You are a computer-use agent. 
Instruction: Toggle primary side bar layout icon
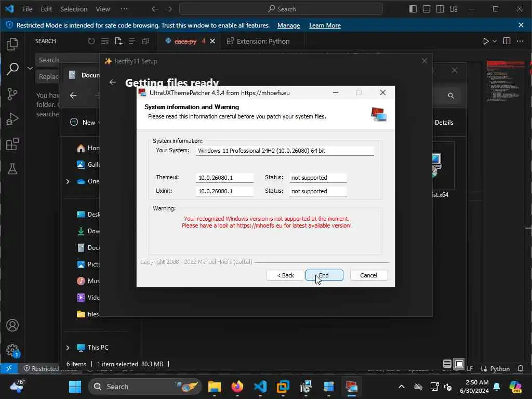pyautogui.click(x=413, y=9)
